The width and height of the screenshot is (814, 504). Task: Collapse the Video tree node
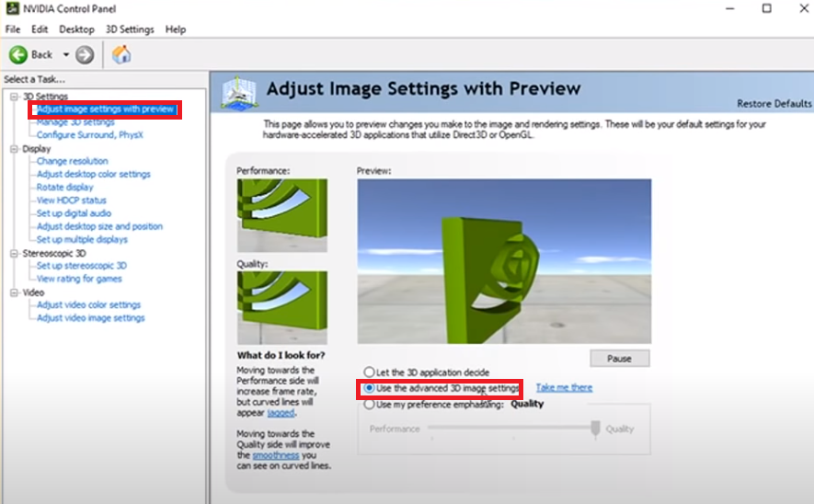point(14,292)
